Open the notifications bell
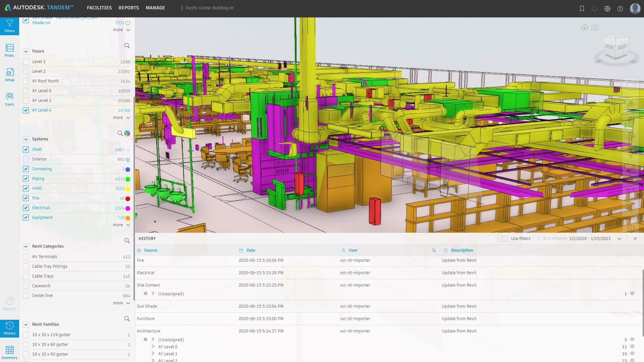The height and width of the screenshot is (362, 644). [594, 8]
